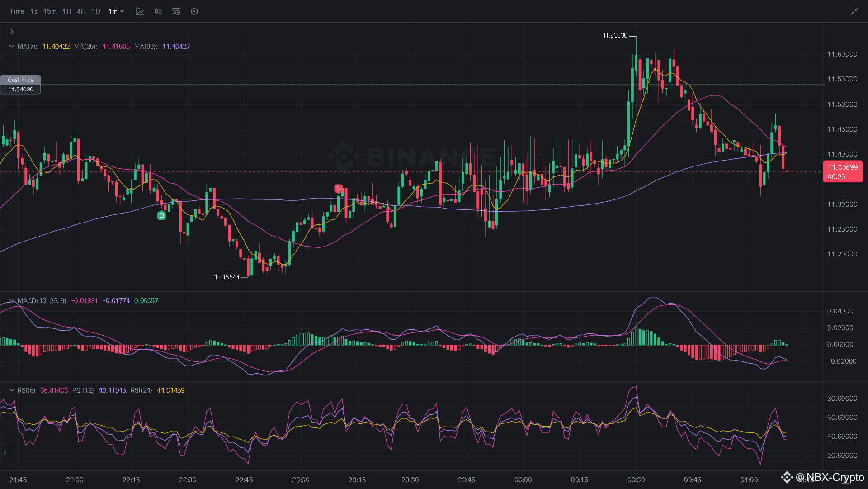Click the red S sell marker
The height and width of the screenshot is (489, 868).
(339, 189)
